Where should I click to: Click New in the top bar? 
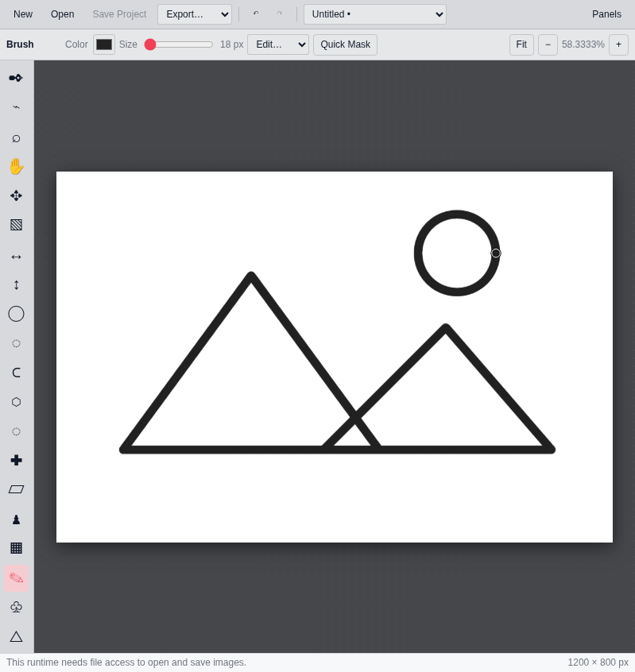(23, 14)
